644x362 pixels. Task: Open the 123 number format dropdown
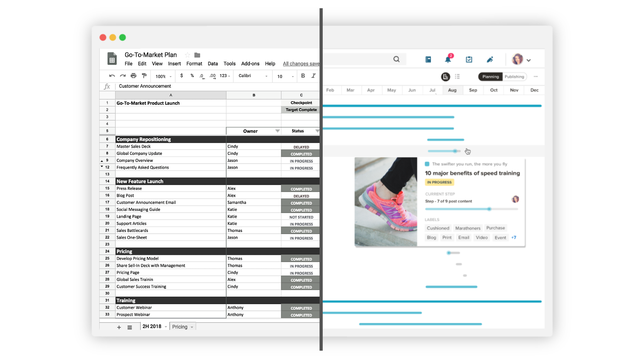[225, 76]
